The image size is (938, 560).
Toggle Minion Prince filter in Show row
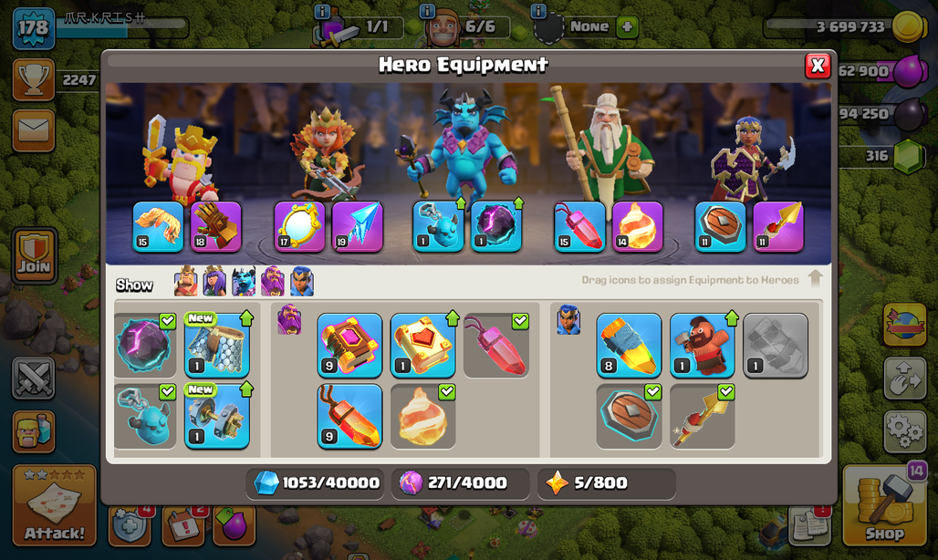point(244,282)
